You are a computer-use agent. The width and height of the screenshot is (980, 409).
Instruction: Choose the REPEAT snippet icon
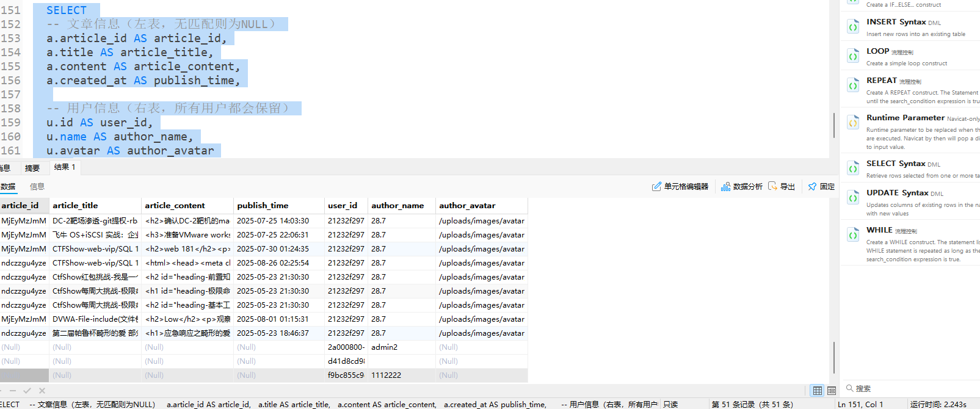click(x=853, y=85)
